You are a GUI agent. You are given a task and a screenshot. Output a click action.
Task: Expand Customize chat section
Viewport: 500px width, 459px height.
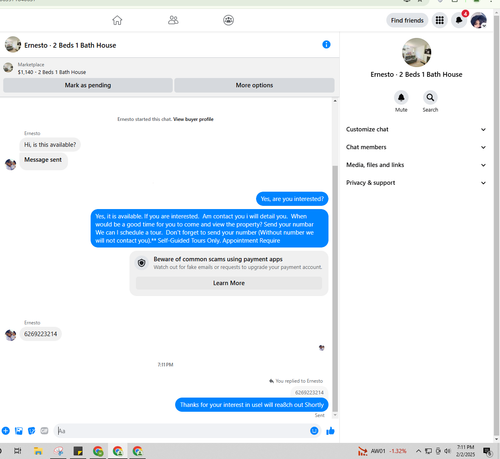[416, 129]
